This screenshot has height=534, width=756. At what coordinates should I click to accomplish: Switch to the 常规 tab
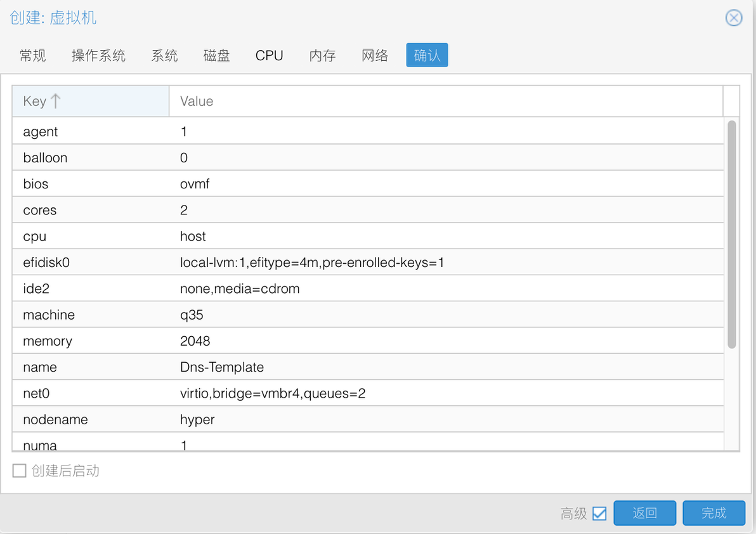pos(33,55)
